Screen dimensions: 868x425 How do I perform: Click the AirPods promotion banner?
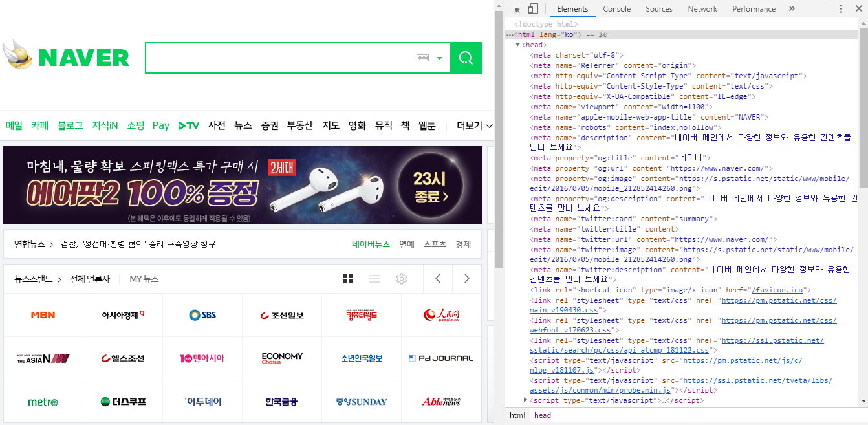click(x=243, y=185)
